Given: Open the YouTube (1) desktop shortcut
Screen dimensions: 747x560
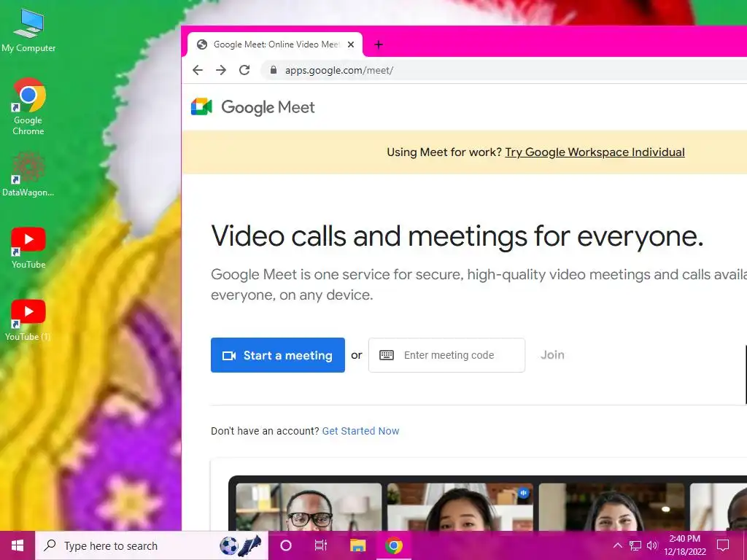Looking at the screenshot, I should pos(28,321).
